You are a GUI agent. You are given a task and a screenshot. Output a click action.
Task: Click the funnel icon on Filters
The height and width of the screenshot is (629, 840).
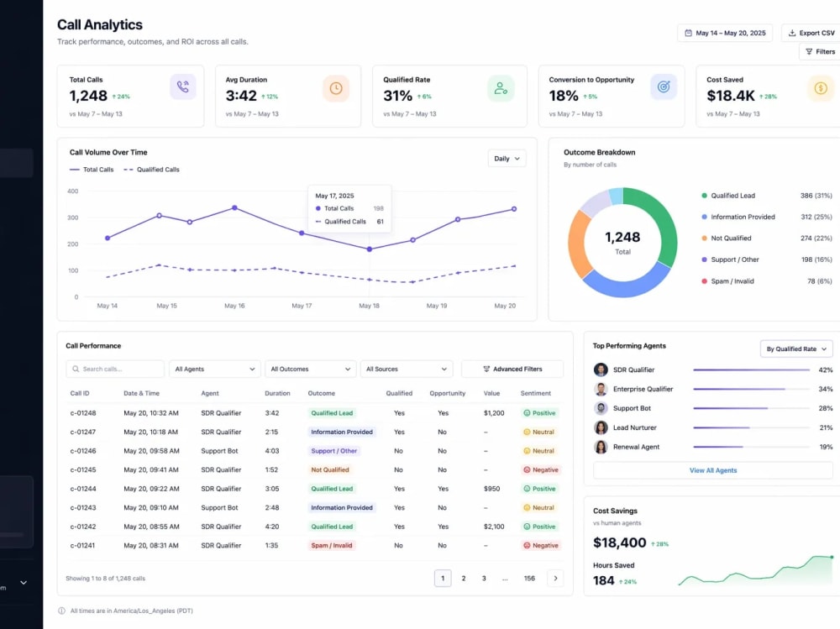809,52
